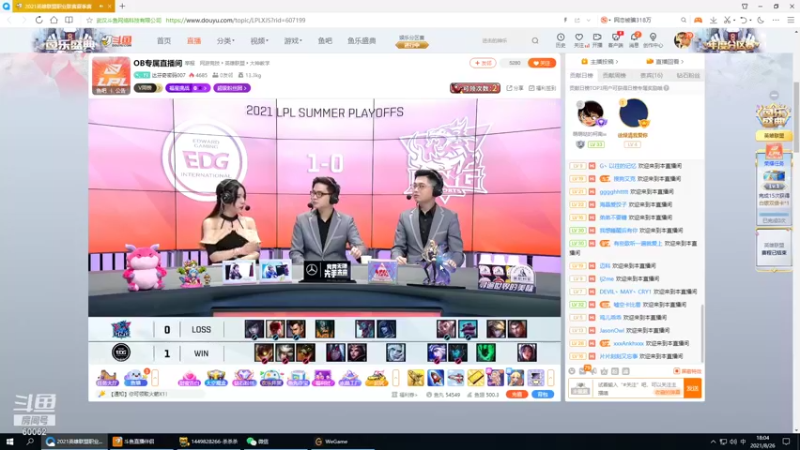The image size is (800, 450).
Task: Open the 客户端 client download icon
Action: (616, 40)
